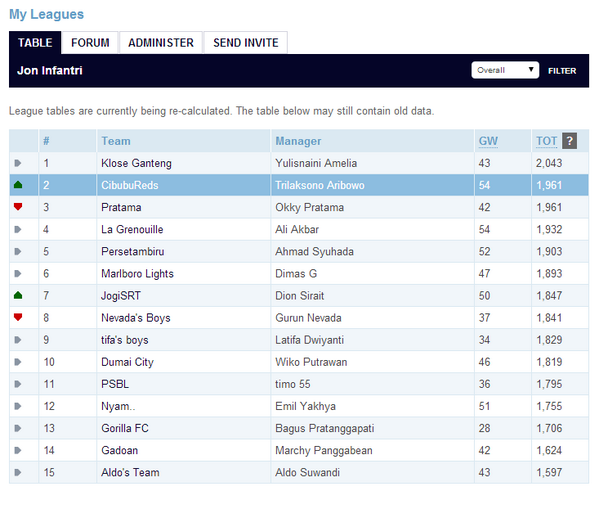This screenshot has width=599, height=509.
Task: Click manager name Okky Pratama
Action: click(309, 207)
